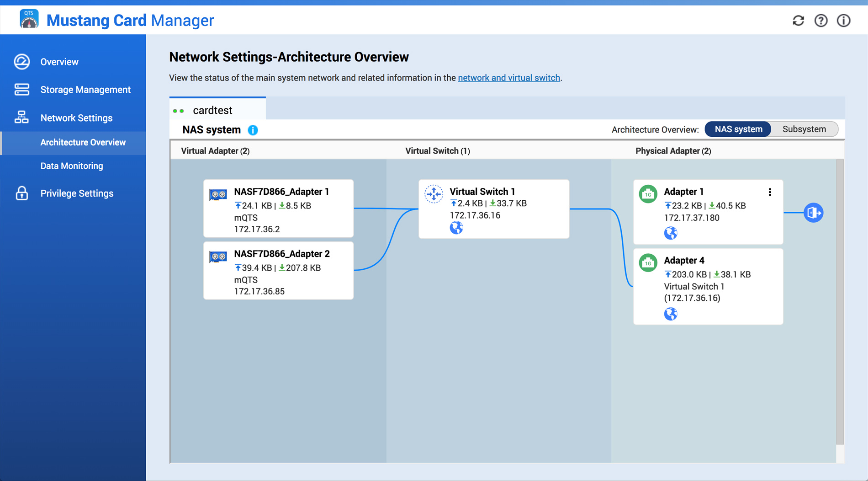The image size is (868, 481).
Task: Click the globe icon in Adapter 4 card
Action: 671,314
